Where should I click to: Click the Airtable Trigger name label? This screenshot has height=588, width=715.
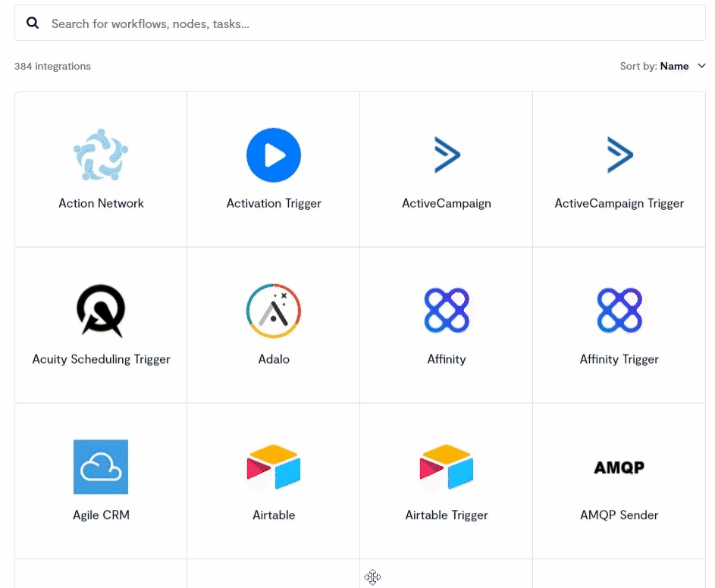[447, 515]
